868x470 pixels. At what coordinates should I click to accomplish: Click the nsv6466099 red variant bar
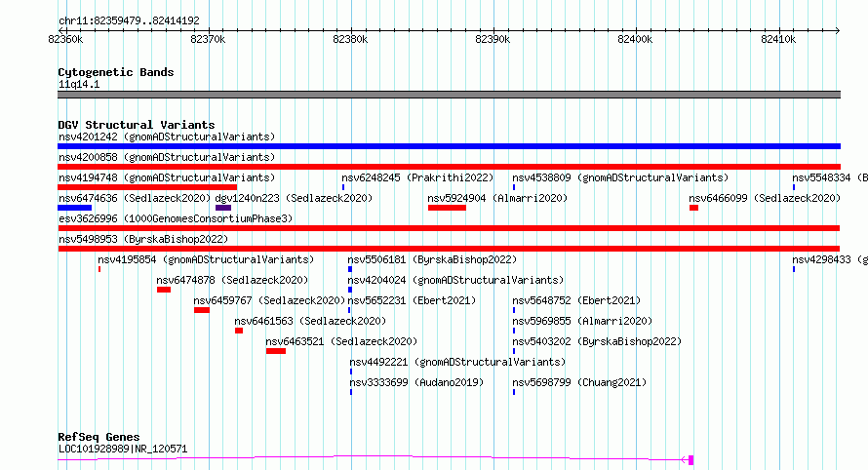[x=693, y=208]
